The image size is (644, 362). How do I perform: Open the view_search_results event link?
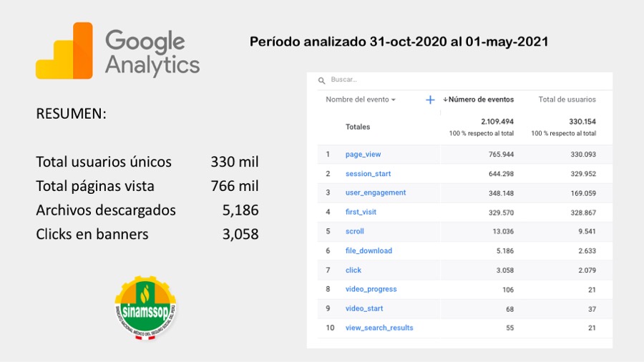click(379, 328)
